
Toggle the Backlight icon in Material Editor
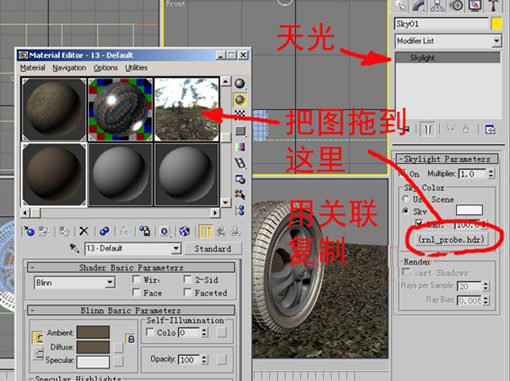(x=240, y=99)
